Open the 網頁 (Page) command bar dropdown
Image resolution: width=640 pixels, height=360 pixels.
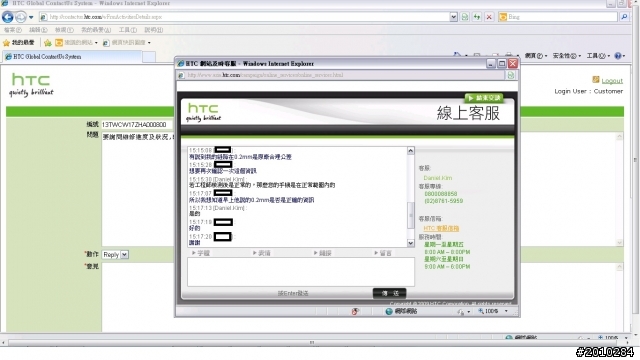[536, 56]
